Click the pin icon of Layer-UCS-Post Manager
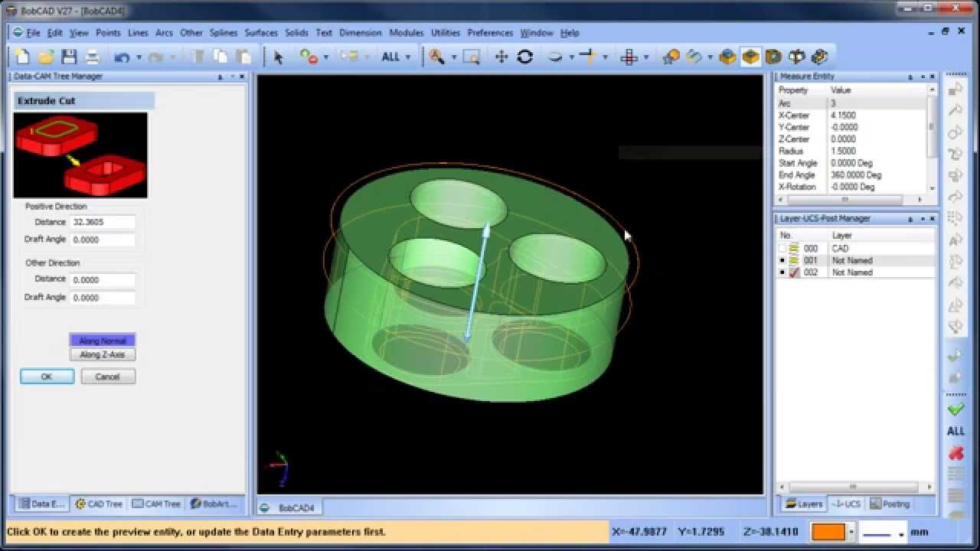The width and height of the screenshot is (980, 551). (x=910, y=219)
